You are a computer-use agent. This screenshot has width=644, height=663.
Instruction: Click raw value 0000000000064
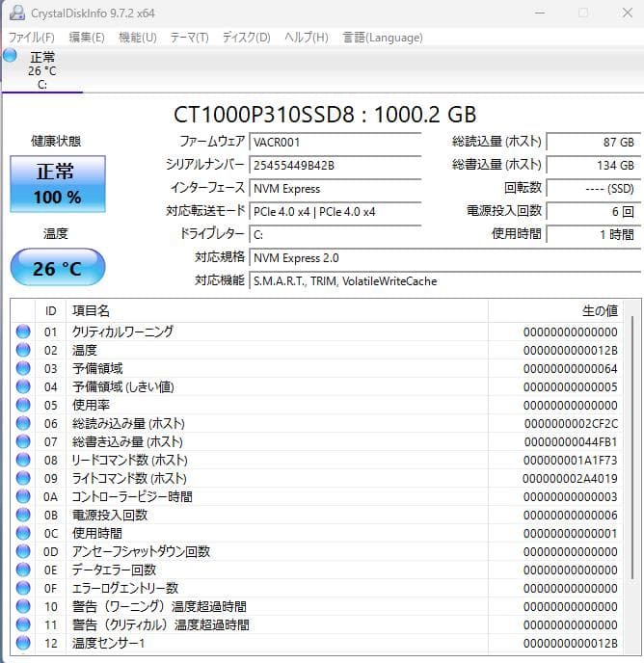click(x=571, y=369)
